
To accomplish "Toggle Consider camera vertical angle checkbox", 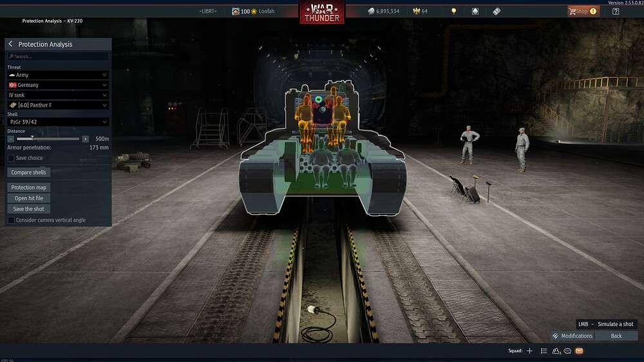I will [x=11, y=220].
